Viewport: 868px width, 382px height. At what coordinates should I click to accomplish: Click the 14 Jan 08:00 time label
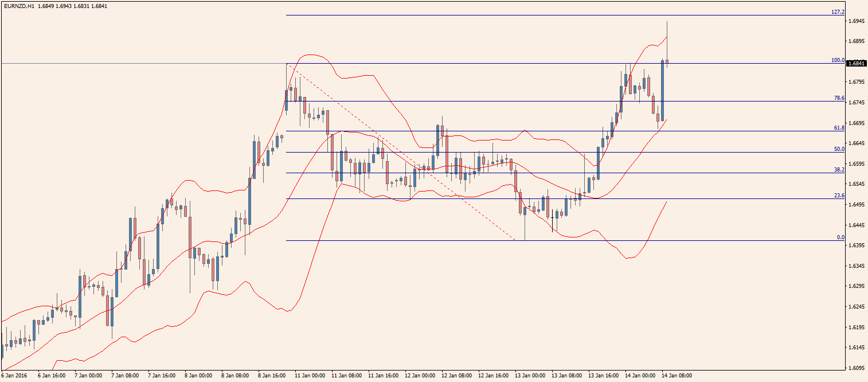coord(677,376)
